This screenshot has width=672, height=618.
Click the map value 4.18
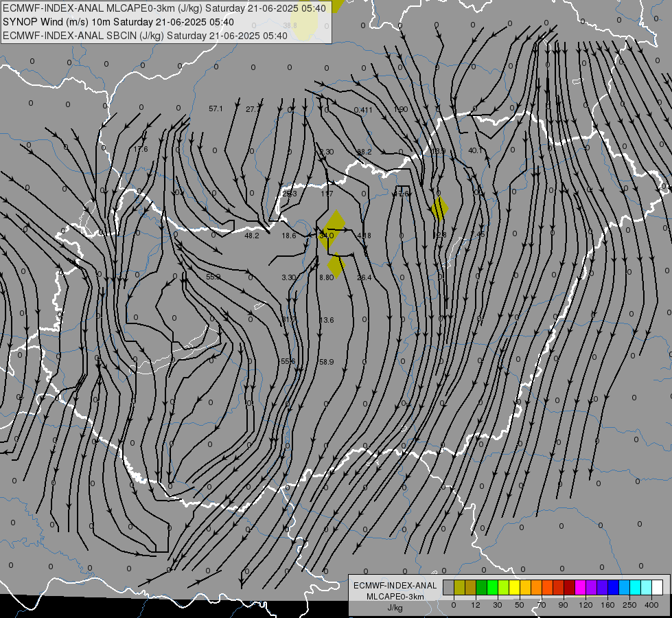click(x=364, y=236)
